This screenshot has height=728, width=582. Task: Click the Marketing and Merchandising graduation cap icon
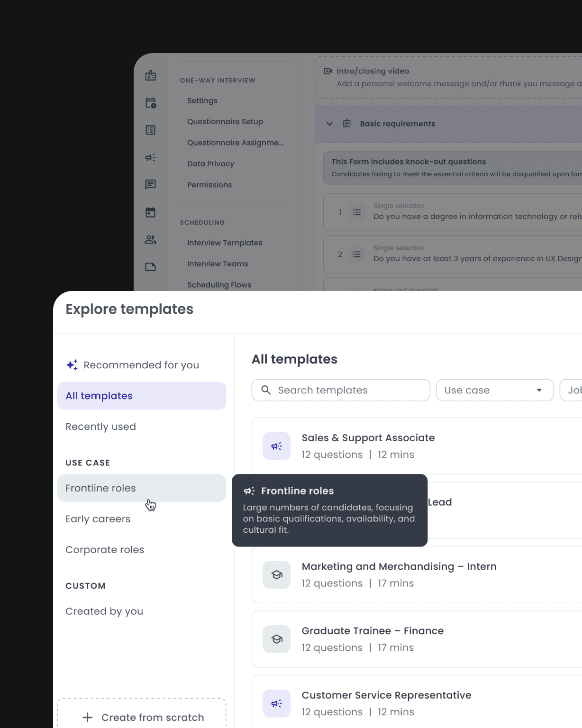pyautogui.click(x=277, y=575)
